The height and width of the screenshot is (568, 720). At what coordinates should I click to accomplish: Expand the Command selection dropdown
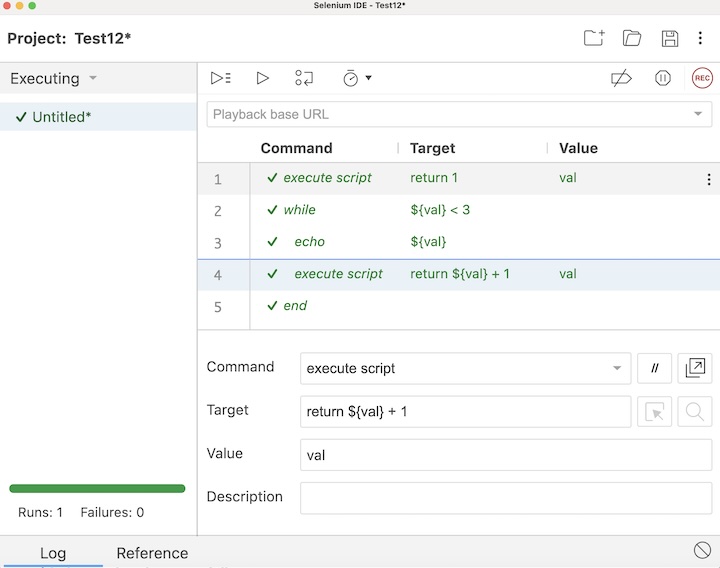(x=617, y=368)
